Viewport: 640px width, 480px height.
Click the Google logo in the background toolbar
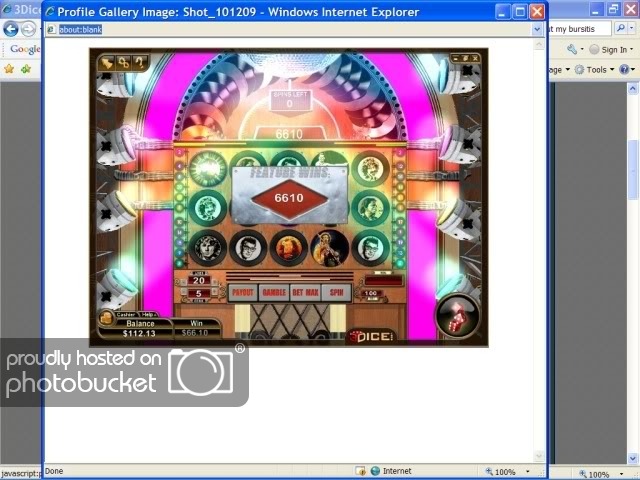(x=24, y=49)
